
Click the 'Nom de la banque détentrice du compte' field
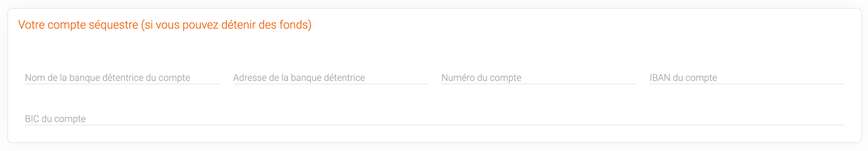122,78
